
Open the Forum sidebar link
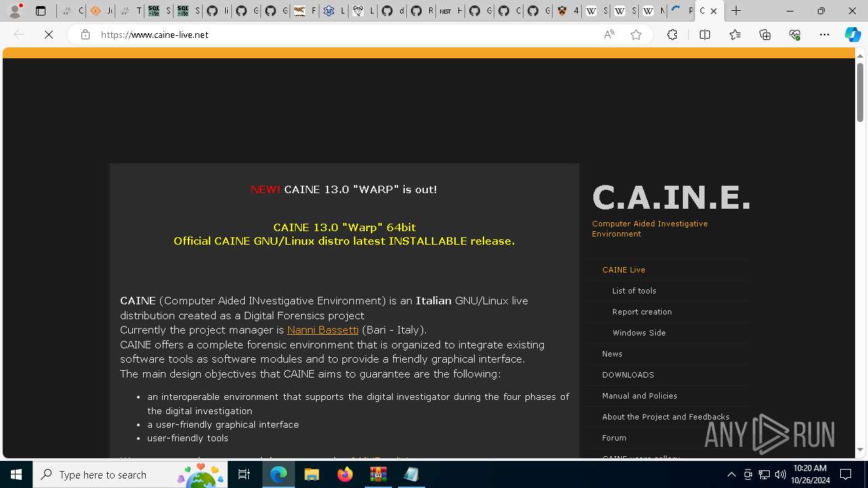pyautogui.click(x=614, y=438)
